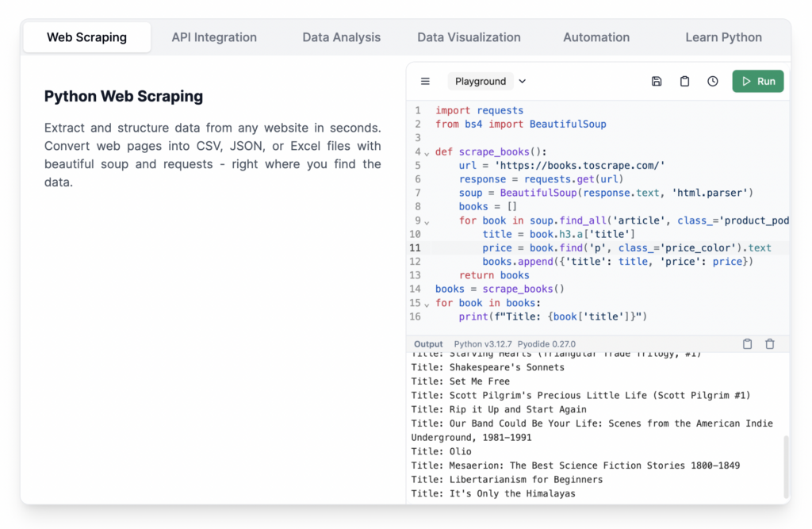Click the Output label in the output header
The image size is (812, 529).
click(428, 344)
